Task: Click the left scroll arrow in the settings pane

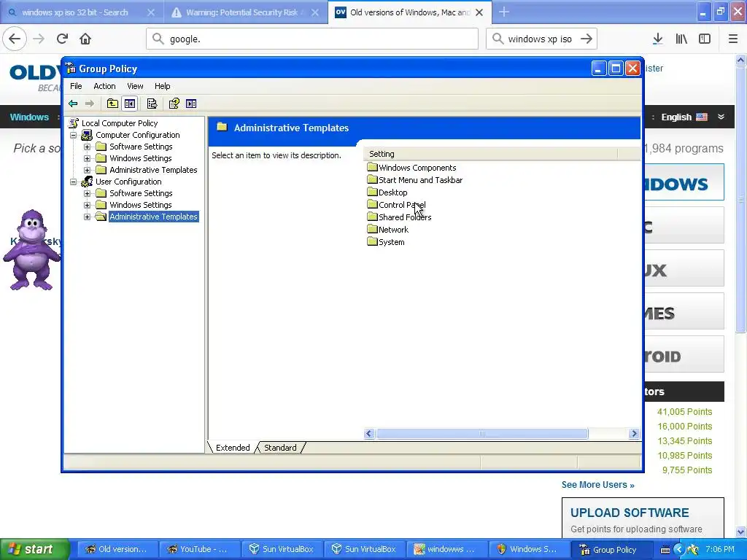Action: pos(369,434)
